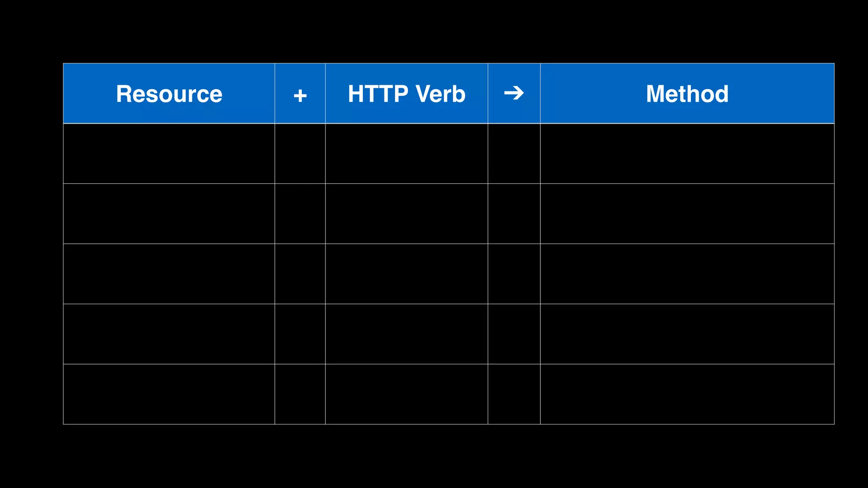Click fourth-row cell under Method column
868x488 pixels.
(687, 334)
